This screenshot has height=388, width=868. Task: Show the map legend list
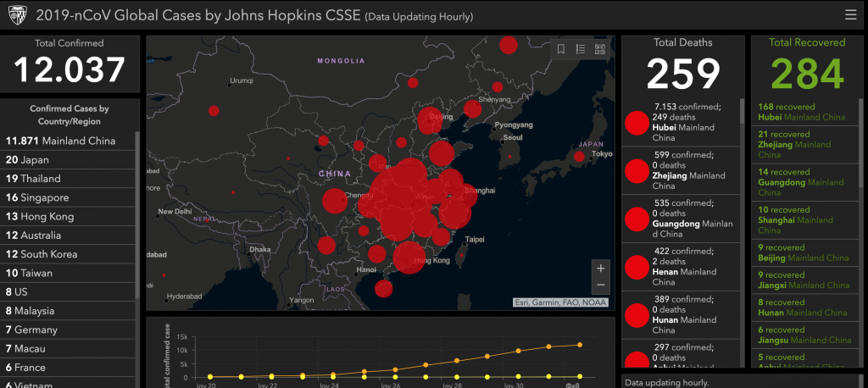click(581, 49)
